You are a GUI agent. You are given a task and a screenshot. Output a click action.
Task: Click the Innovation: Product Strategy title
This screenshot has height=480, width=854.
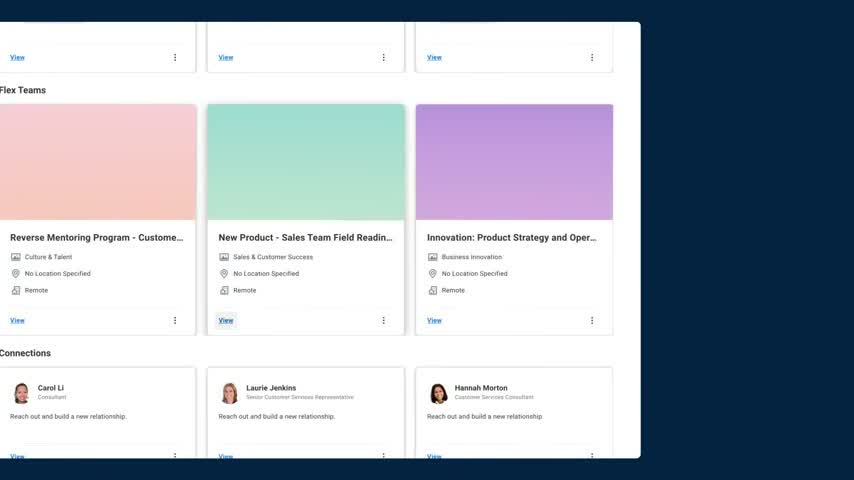pos(511,238)
